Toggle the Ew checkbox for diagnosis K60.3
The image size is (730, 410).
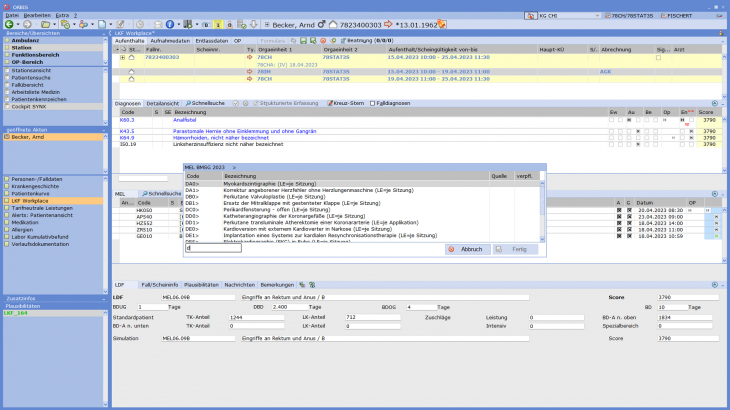tap(612, 118)
